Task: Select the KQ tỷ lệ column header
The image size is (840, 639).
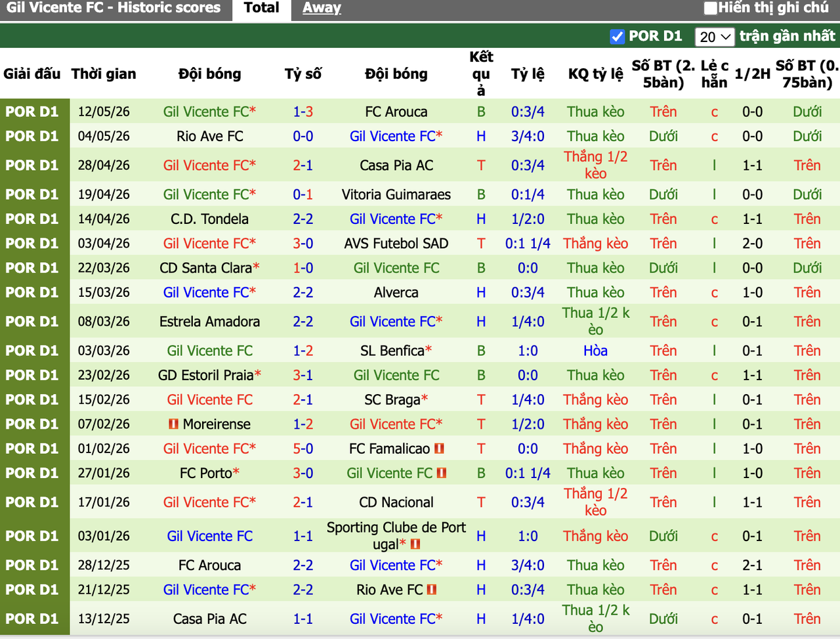Action: pyautogui.click(x=596, y=74)
